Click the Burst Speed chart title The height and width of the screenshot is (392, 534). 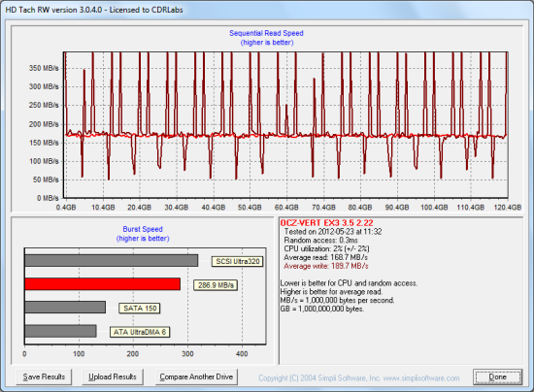(143, 229)
